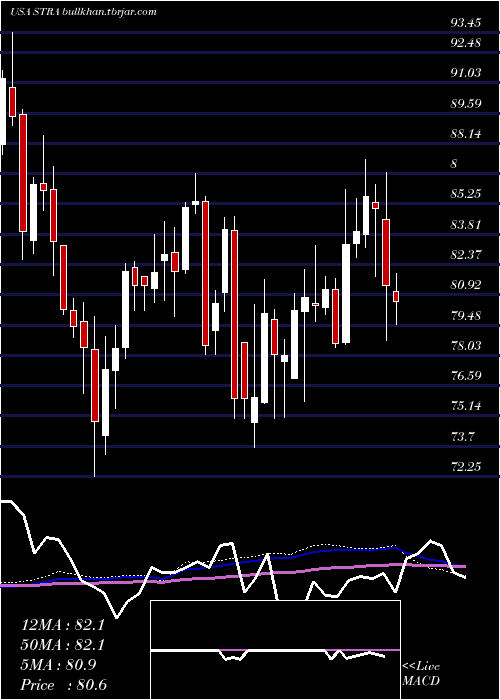Click the 88.14 price axis label
The image size is (500, 700).
point(466,133)
